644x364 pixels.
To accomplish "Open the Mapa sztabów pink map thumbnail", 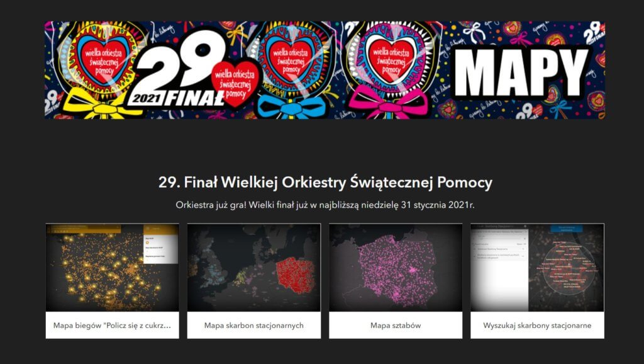I will (396, 268).
